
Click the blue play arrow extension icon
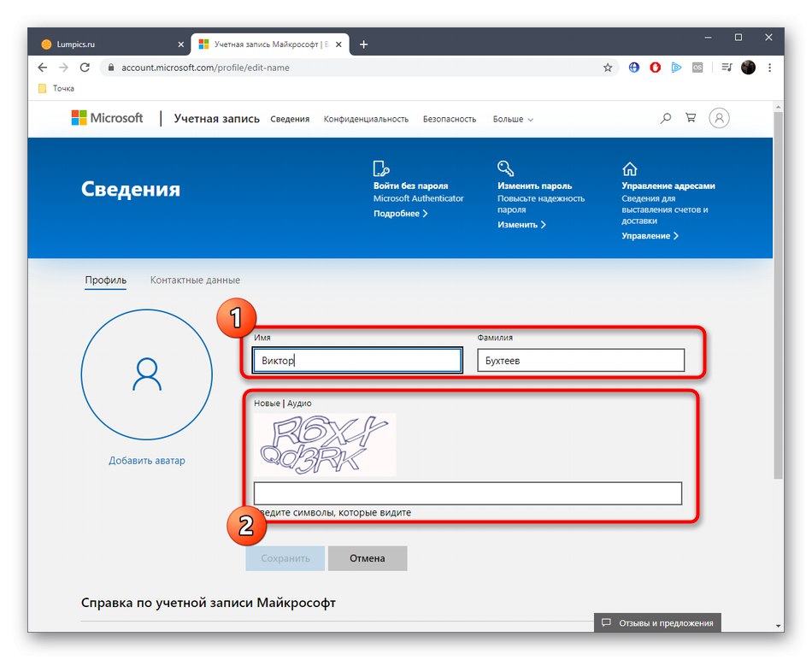676,68
